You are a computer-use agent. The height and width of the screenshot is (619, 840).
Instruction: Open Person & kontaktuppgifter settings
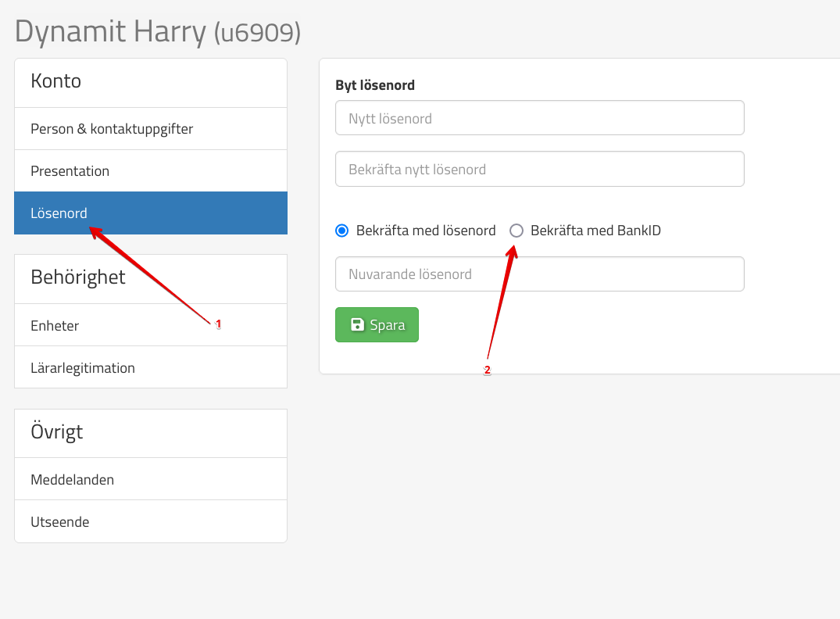click(x=151, y=129)
